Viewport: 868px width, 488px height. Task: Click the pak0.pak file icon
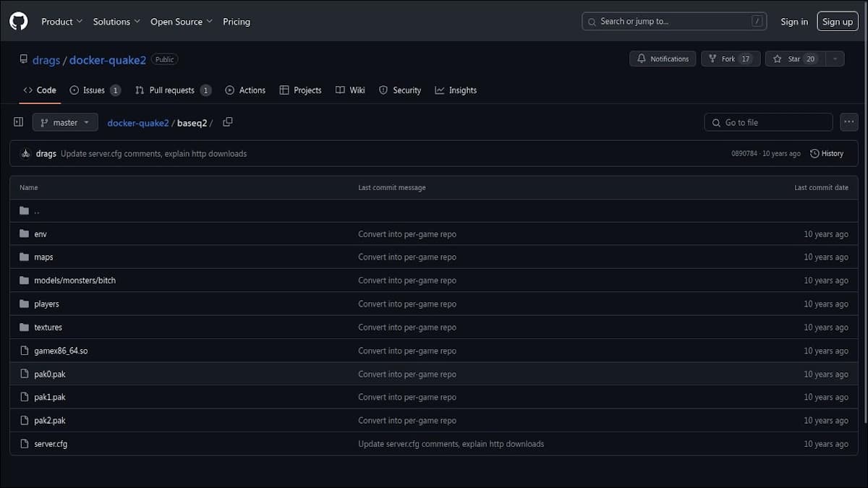[x=25, y=374]
